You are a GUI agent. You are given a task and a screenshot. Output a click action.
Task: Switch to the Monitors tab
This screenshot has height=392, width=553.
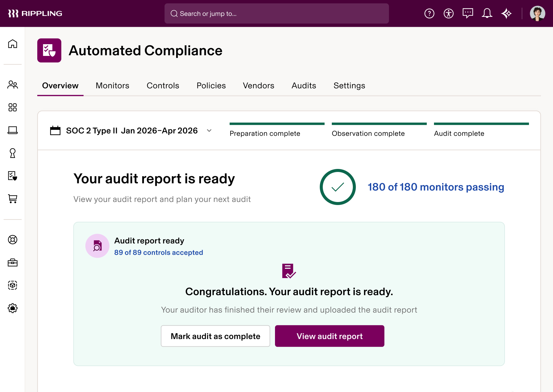click(112, 86)
